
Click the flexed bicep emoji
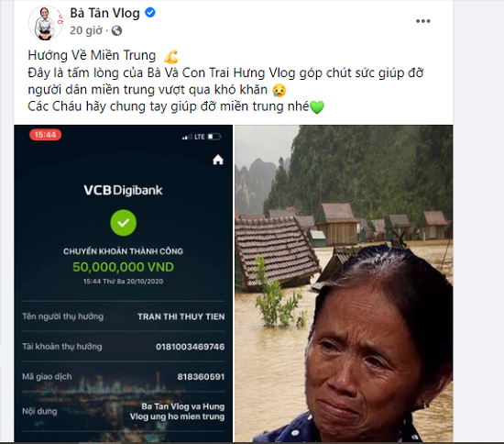[171, 57]
